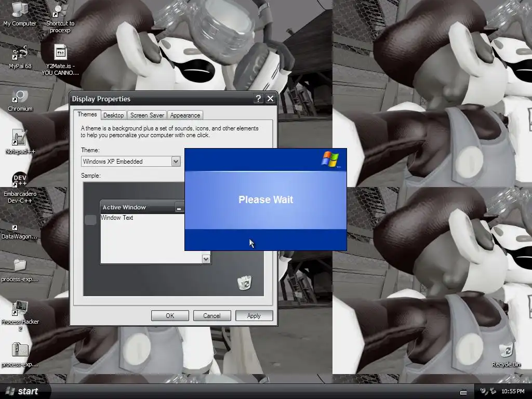Select the Recycle Bin on the desktop

point(506,355)
